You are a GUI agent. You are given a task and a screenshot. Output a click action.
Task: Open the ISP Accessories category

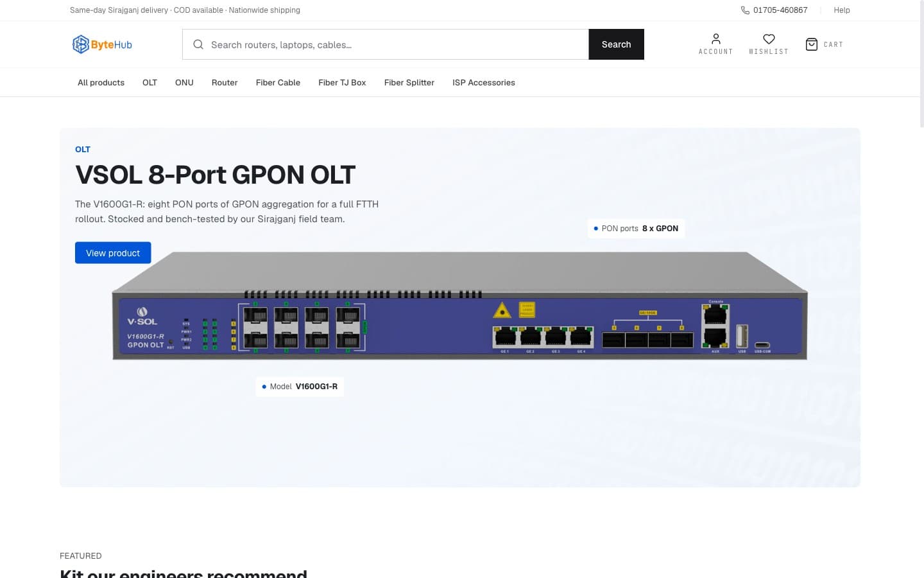tap(484, 82)
